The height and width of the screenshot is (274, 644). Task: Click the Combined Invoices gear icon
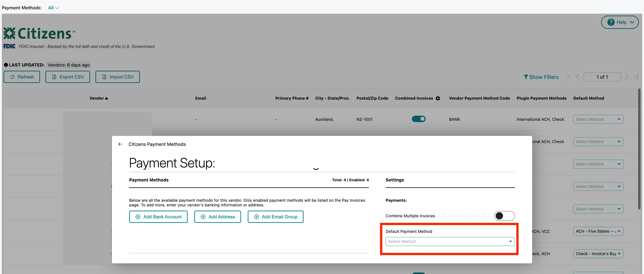(438, 98)
